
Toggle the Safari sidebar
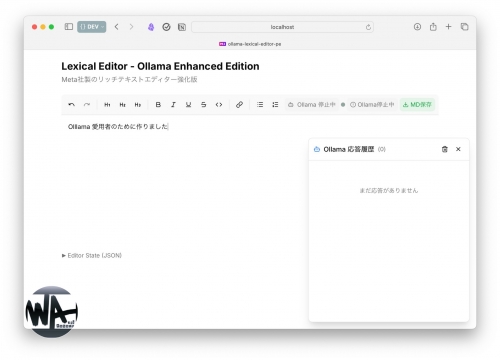69,27
